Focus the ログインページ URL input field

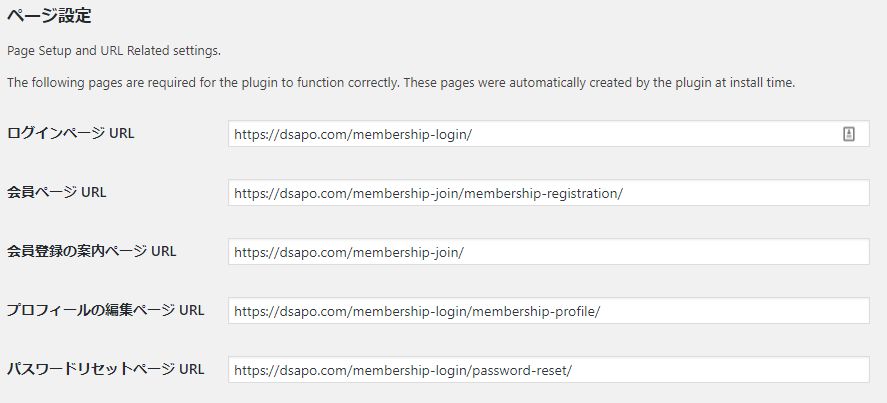tap(549, 134)
